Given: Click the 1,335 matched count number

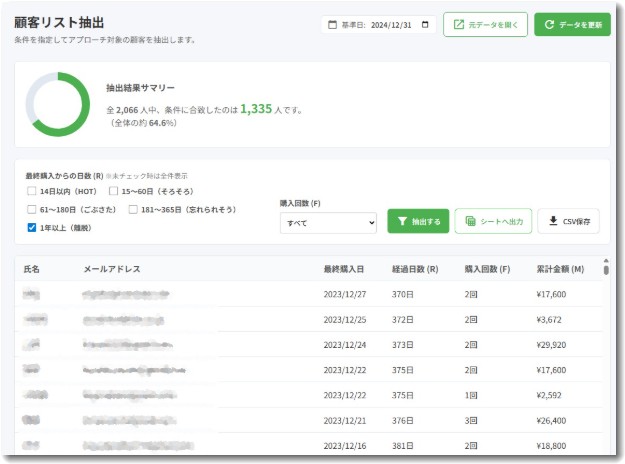Looking at the screenshot, I should tap(256, 109).
